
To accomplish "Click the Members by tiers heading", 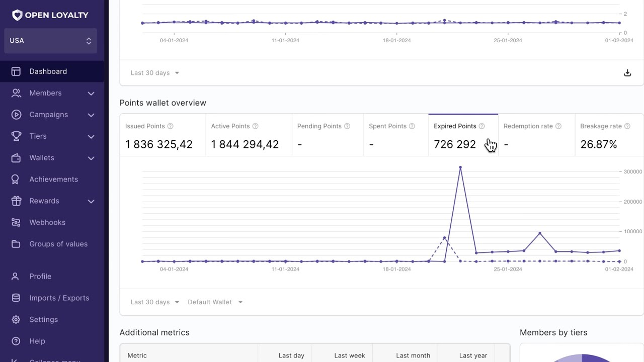I will coord(553,333).
